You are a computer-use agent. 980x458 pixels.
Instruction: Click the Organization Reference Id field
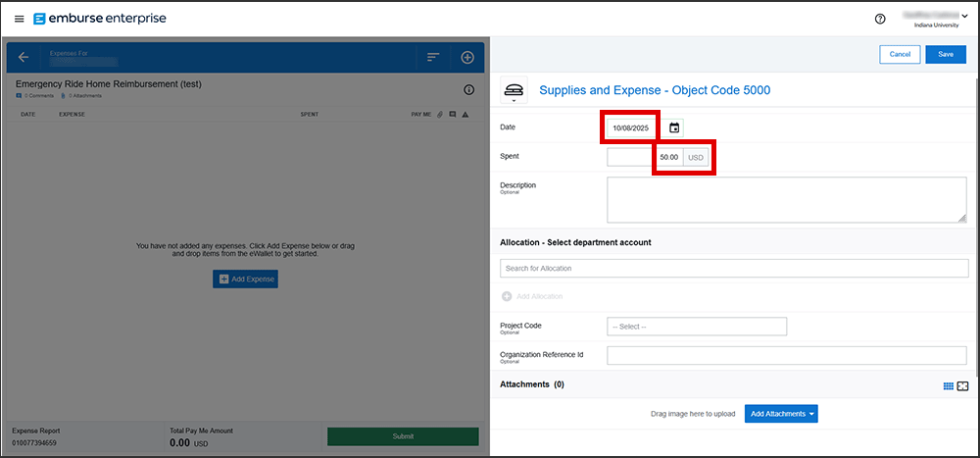788,356
